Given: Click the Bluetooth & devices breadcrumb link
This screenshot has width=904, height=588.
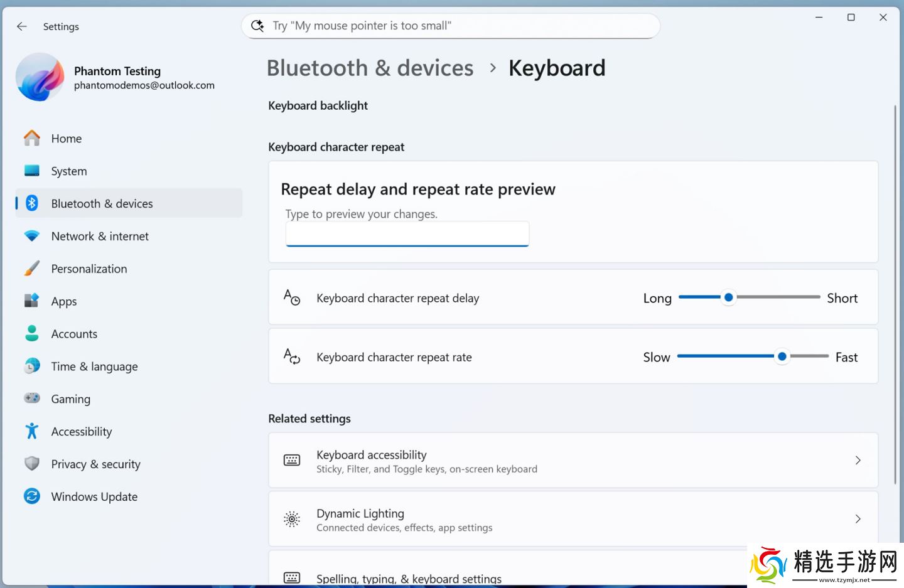Looking at the screenshot, I should (x=370, y=68).
